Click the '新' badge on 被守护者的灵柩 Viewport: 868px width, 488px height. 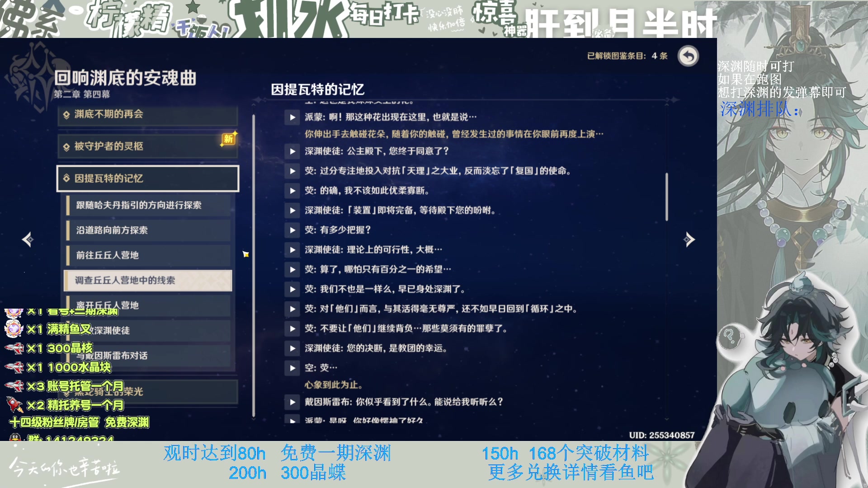click(228, 139)
